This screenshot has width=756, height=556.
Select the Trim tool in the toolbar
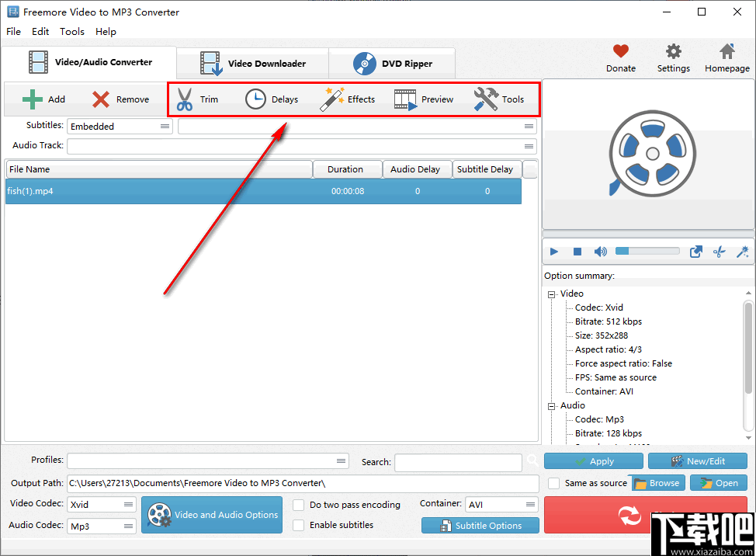(x=197, y=99)
